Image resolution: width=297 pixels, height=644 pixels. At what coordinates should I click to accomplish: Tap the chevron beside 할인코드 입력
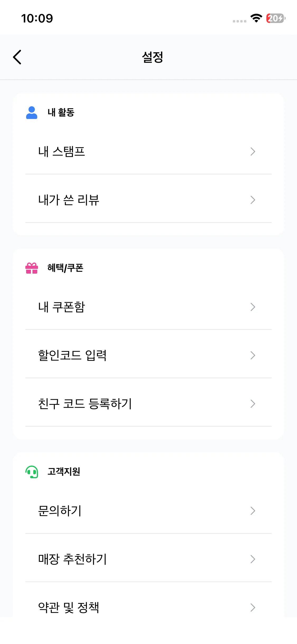(x=253, y=355)
